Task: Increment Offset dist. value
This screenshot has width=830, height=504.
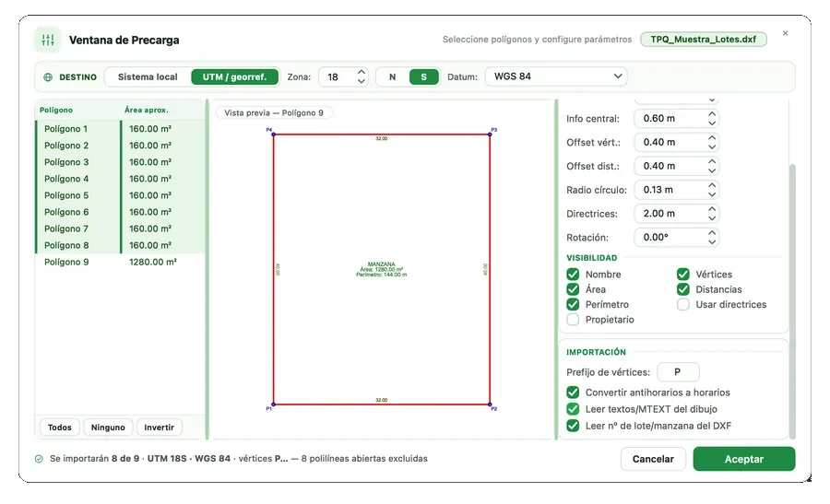Action: [712, 162]
